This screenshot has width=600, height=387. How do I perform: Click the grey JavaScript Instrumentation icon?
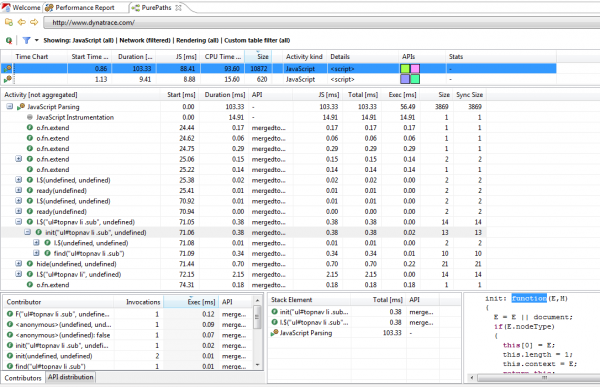click(30, 117)
